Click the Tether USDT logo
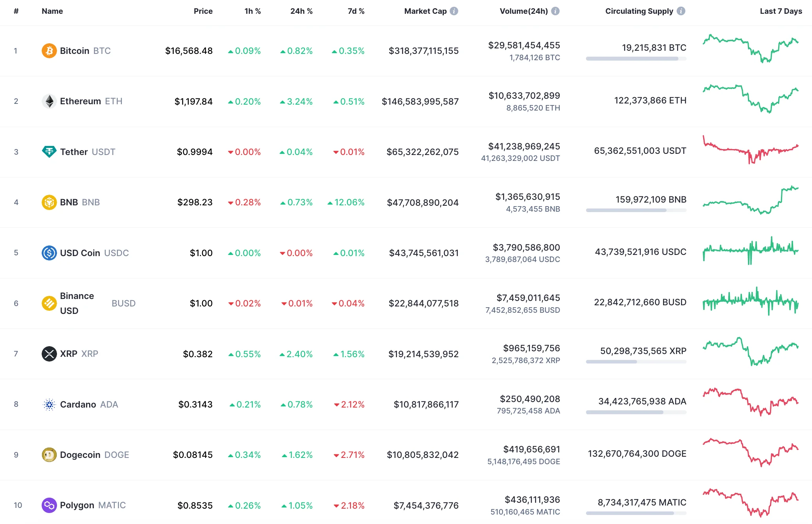 (49, 151)
